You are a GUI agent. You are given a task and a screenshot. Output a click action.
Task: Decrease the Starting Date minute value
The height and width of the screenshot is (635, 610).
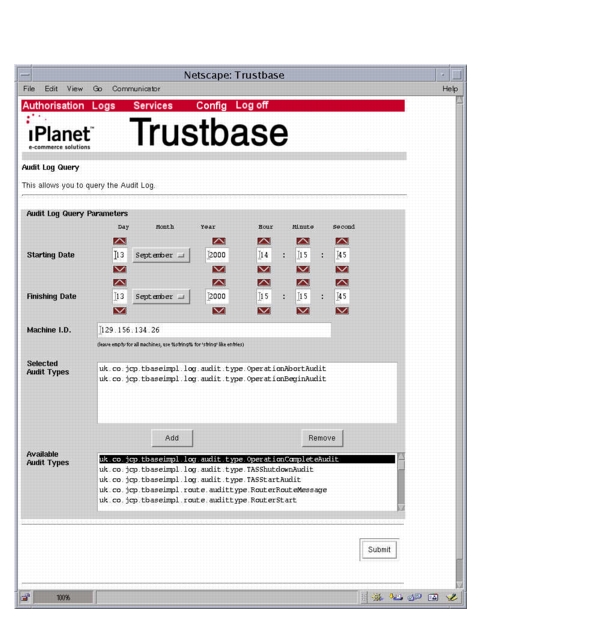[303, 269]
